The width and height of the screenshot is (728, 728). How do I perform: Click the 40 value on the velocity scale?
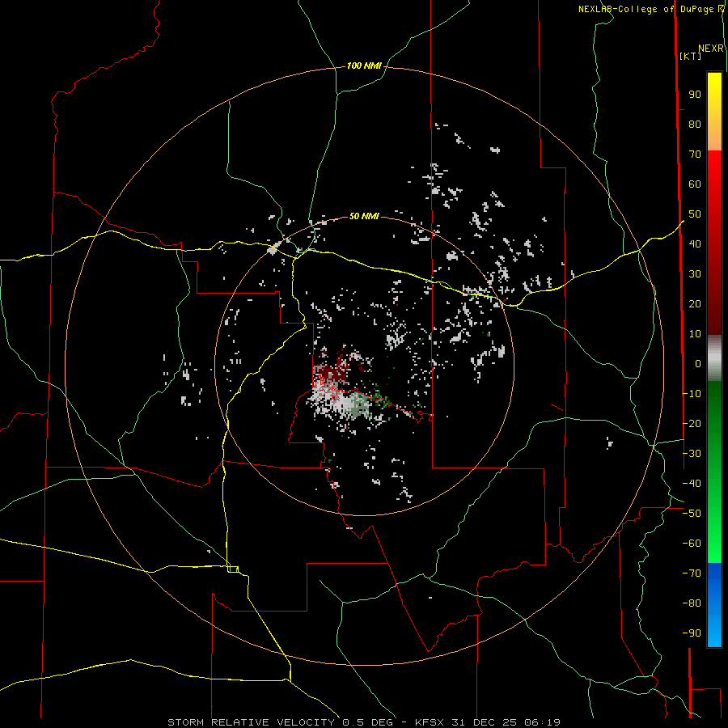click(x=695, y=243)
